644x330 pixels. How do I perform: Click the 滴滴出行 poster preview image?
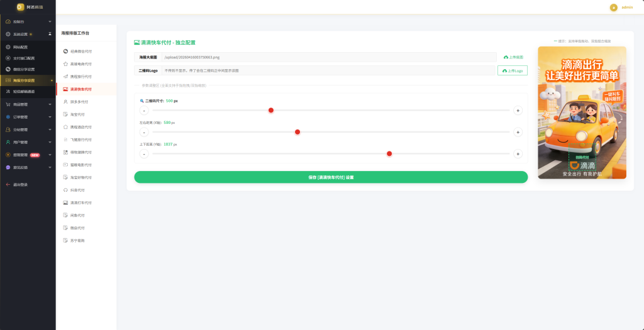click(582, 113)
